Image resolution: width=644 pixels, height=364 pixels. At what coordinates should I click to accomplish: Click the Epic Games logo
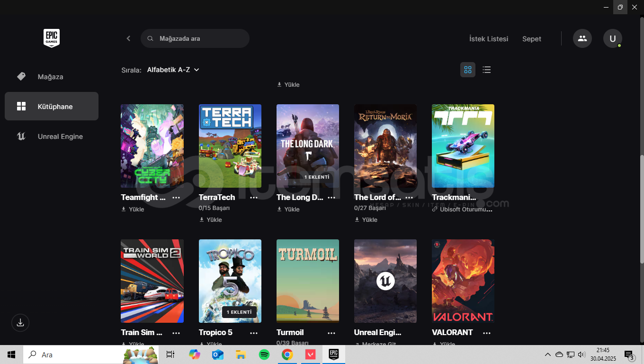[52, 38]
